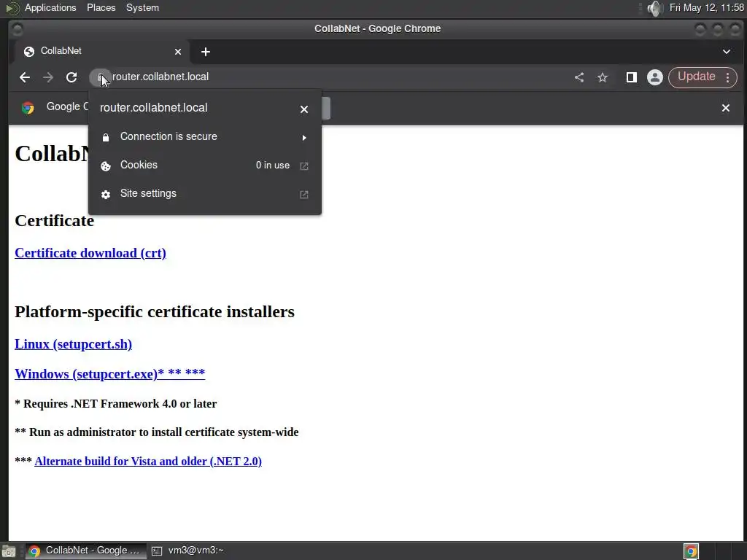Click the show desktop icon in taskbar
Image resolution: width=747 pixels, height=560 pixels.
pyautogui.click(x=9, y=551)
